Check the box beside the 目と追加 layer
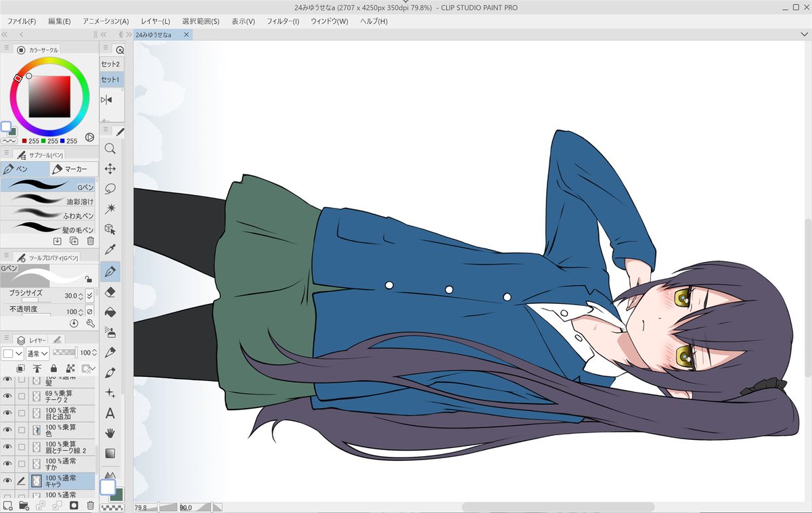 [x=22, y=414]
